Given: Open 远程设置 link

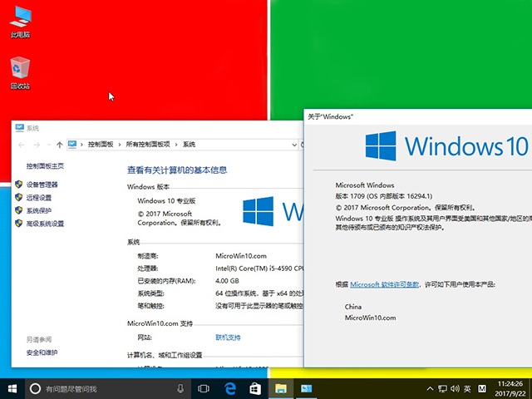Looking at the screenshot, I should [39, 198].
